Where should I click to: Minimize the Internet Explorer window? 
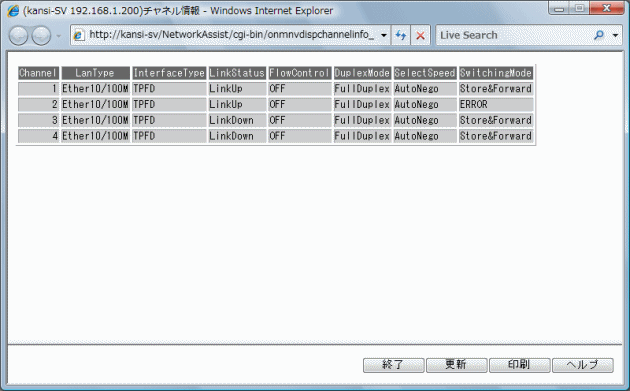[558, 8]
